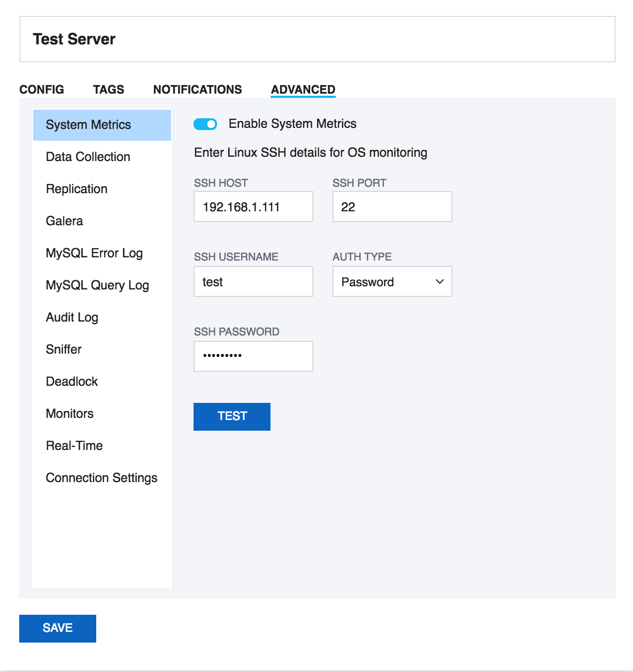Focus the SSH Username field
Image resolution: width=633 pixels, height=672 pixels.
[x=253, y=281]
